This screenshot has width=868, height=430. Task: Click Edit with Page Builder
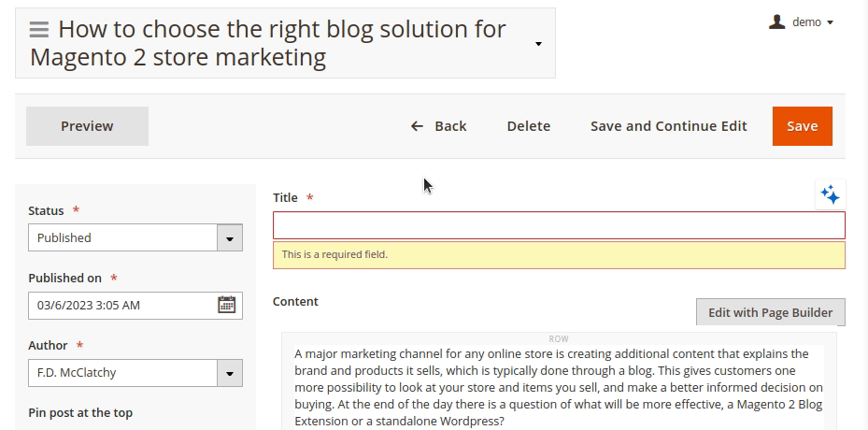pos(770,312)
